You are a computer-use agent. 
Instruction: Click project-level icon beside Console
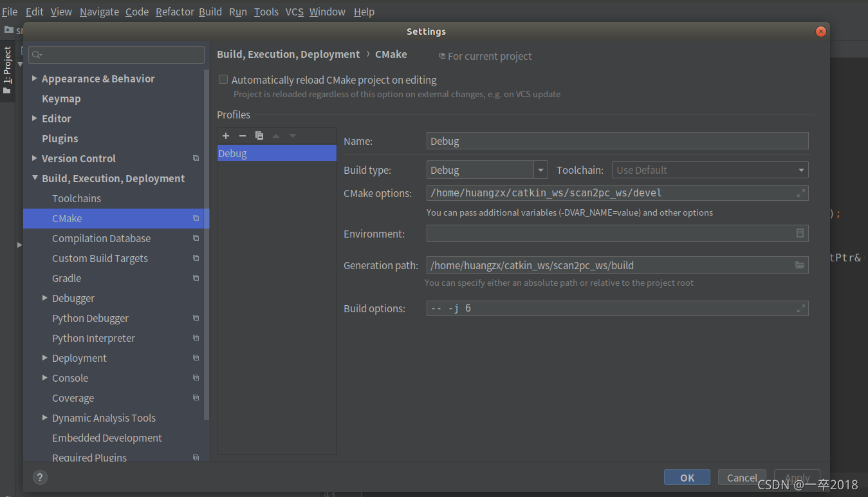pos(196,378)
